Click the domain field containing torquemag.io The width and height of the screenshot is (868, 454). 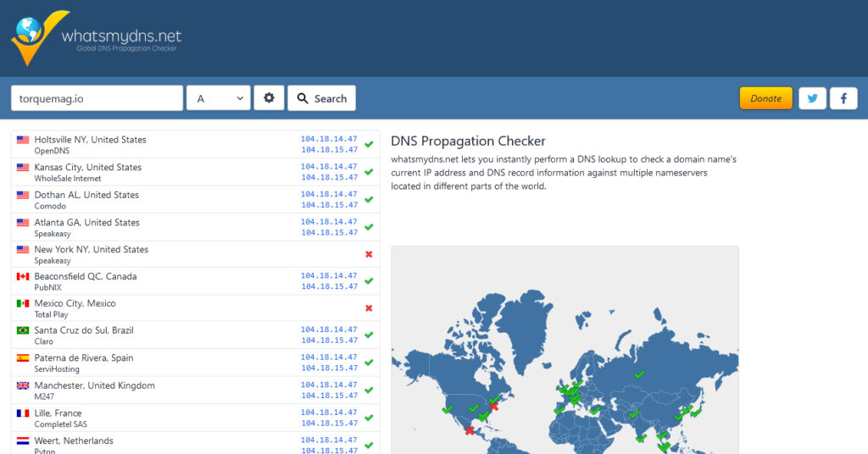coord(97,98)
